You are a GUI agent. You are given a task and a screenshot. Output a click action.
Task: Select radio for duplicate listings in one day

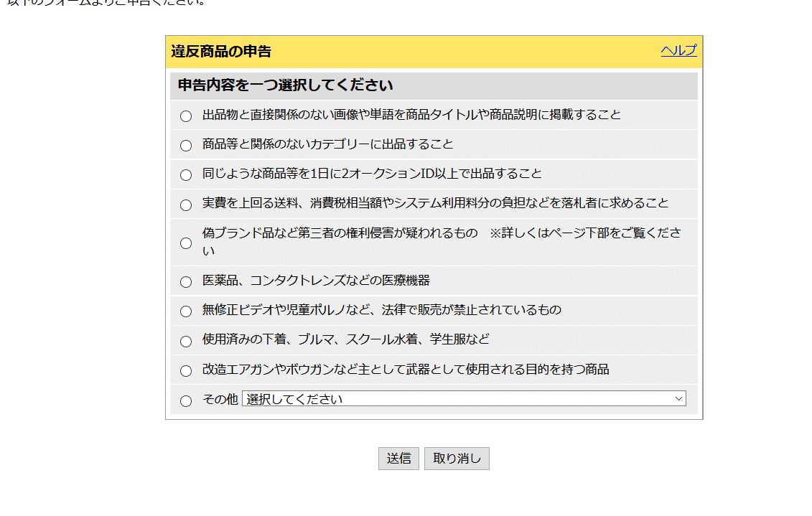[x=186, y=175]
